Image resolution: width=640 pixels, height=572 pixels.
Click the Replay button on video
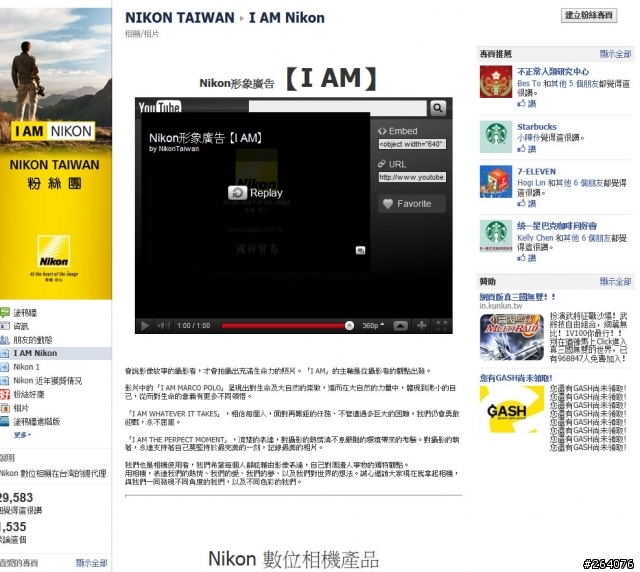click(255, 193)
